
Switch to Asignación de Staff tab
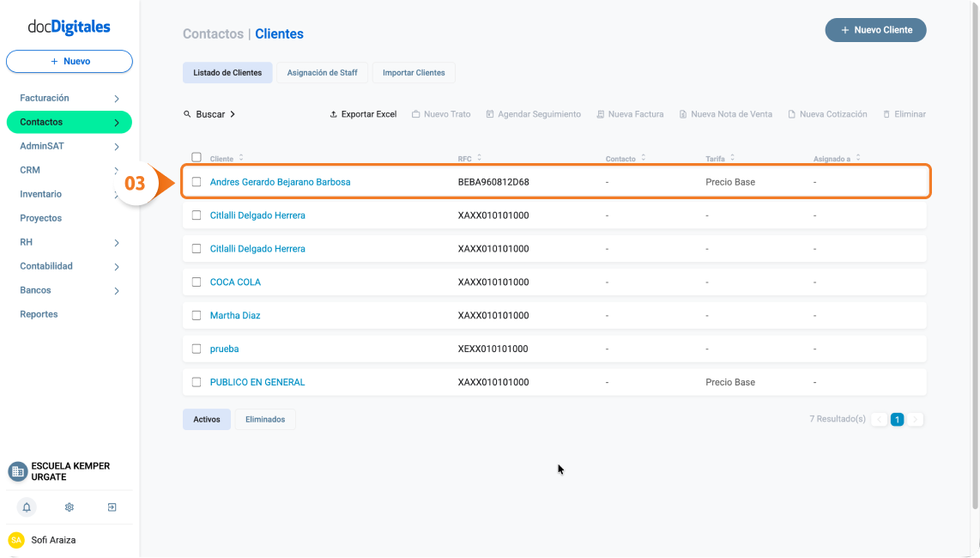[323, 73]
